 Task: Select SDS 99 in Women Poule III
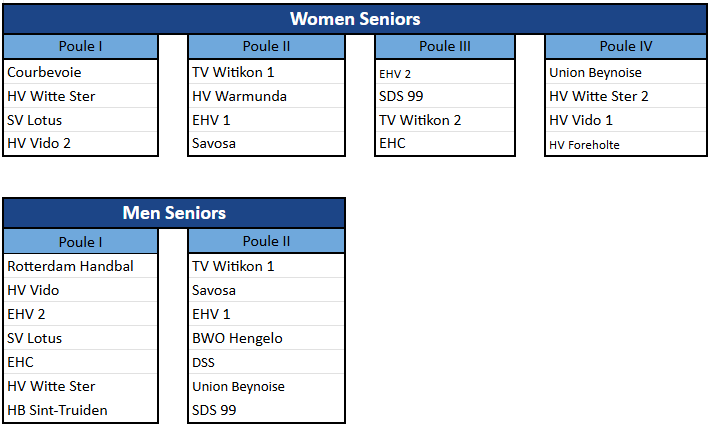(445, 96)
